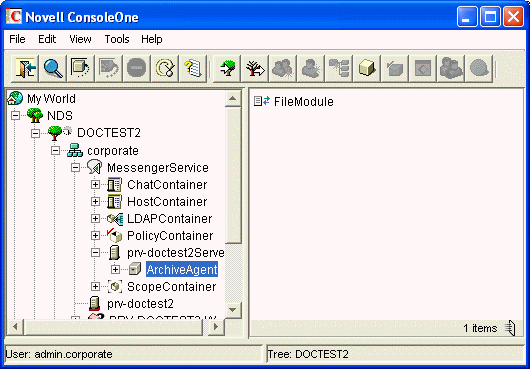The width and height of the screenshot is (530, 369).
Task: Click the prv-doctest2 server icon
Action: click(95, 303)
